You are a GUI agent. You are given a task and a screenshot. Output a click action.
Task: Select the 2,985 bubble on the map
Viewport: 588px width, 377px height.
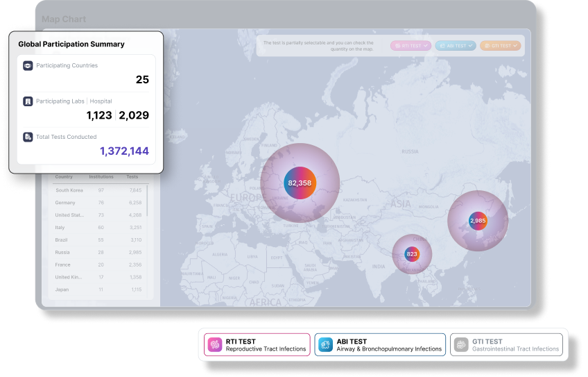pos(478,221)
